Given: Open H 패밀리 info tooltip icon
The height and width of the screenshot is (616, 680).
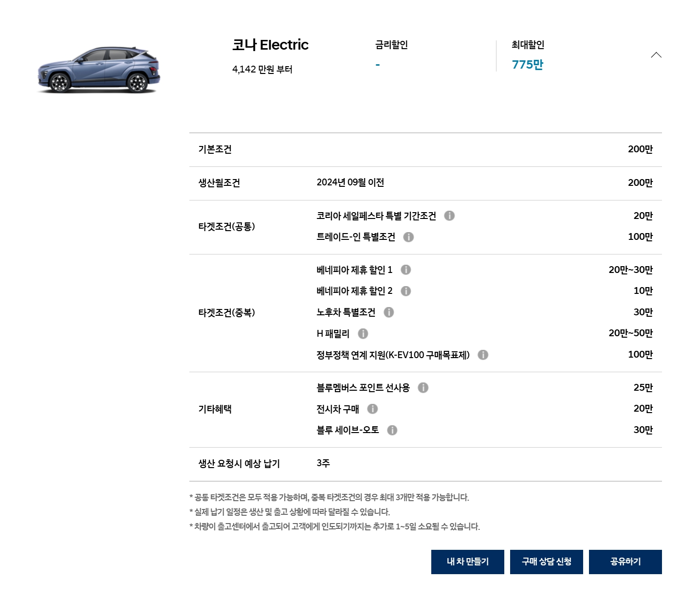Looking at the screenshot, I should (x=363, y=333).
